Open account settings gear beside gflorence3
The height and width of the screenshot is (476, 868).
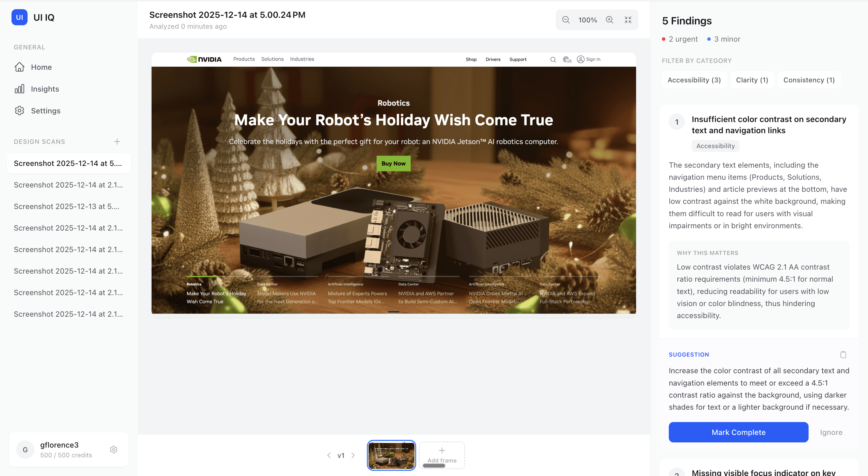[x=114, y=450]
